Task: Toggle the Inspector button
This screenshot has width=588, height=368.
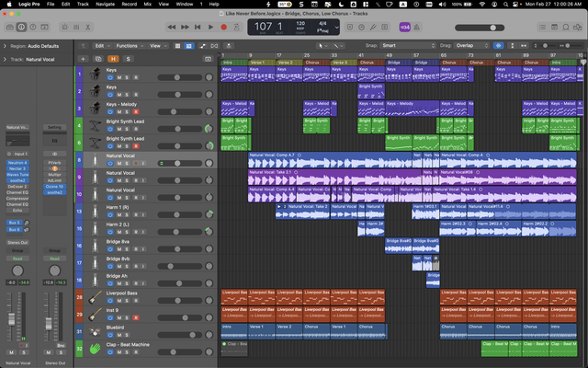Action: coord(21,27)
